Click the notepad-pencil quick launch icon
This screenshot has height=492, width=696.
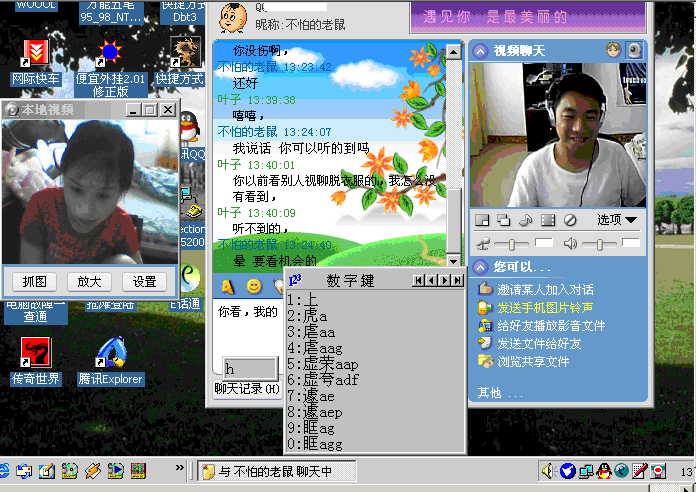pos(47,471)
